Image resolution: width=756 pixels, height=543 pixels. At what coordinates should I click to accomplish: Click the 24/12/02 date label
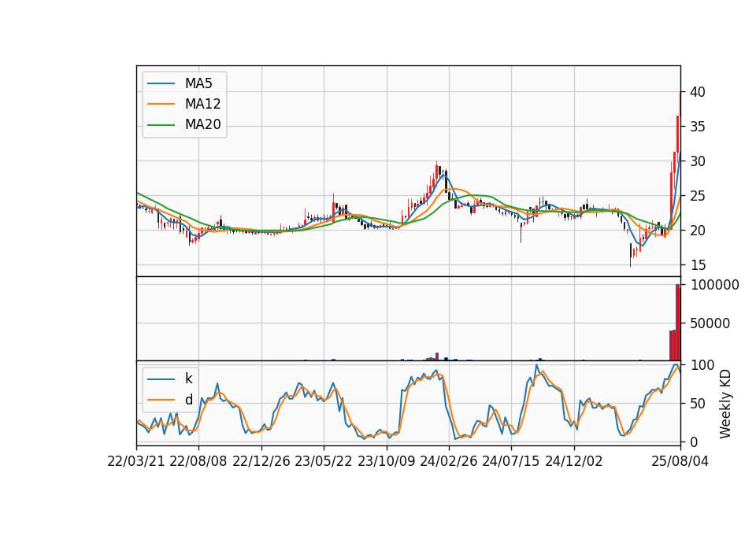click(x=574, y=462)
